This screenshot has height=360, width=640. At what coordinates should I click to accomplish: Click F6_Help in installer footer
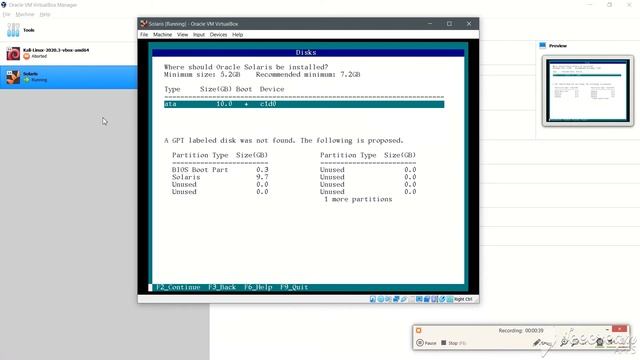[x=258, y=287]
